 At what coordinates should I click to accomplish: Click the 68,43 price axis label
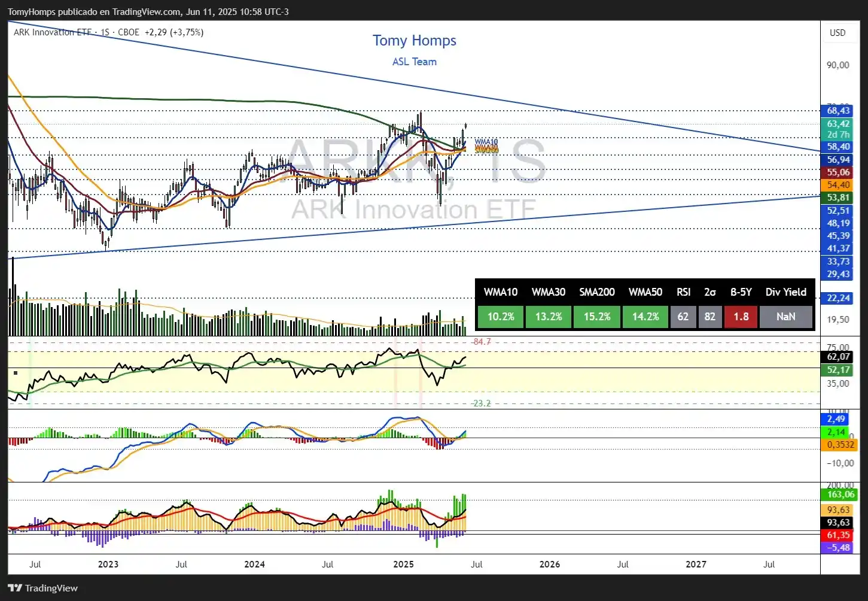pos(838,111)
